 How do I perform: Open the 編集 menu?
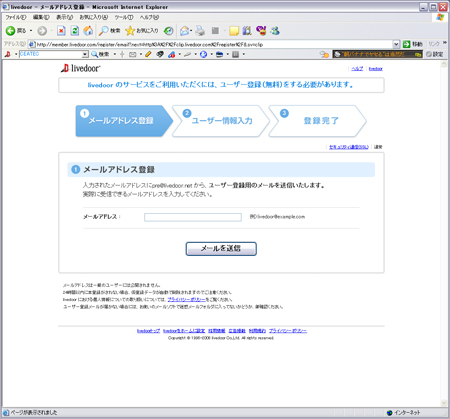pyautogui.click(x=41, y=17)
